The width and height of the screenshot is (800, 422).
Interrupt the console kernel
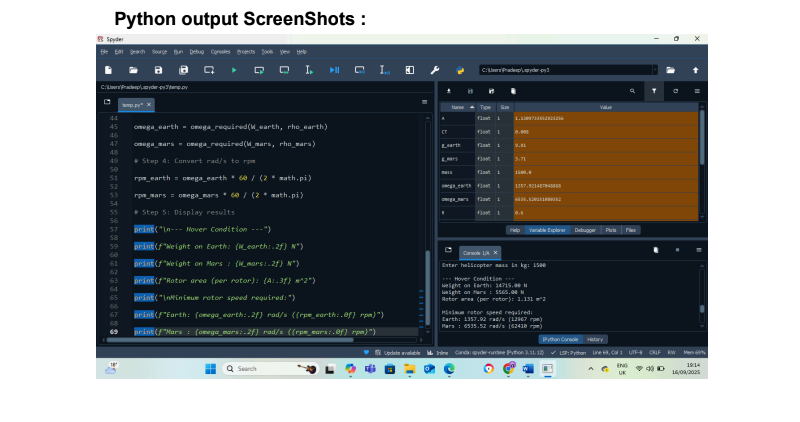click(678, 250)
